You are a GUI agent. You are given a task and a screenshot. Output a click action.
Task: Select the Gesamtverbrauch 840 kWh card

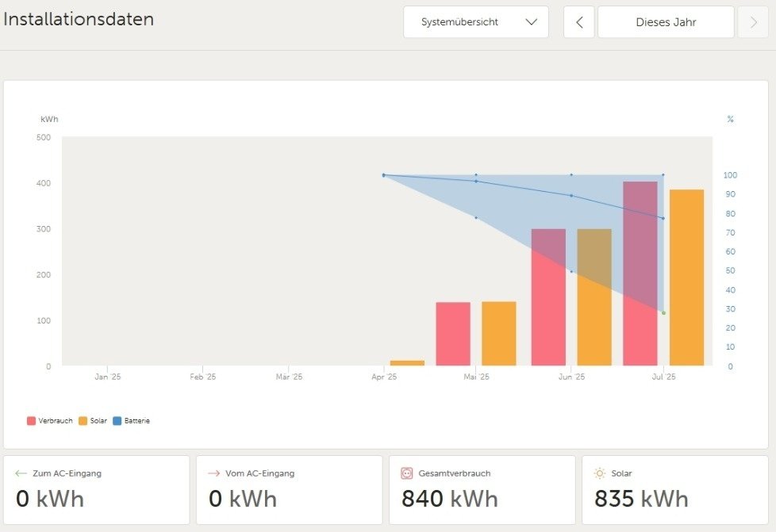(482, 490)
